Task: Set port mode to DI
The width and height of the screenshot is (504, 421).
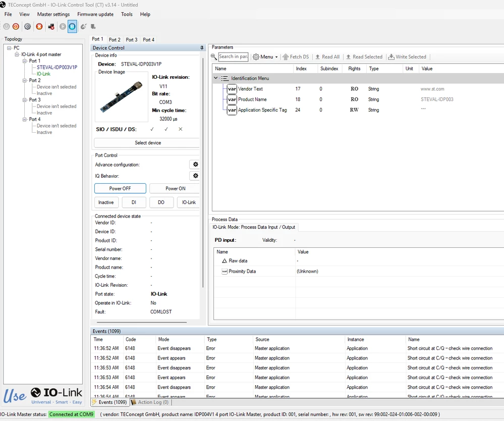Action: [134, 202]
